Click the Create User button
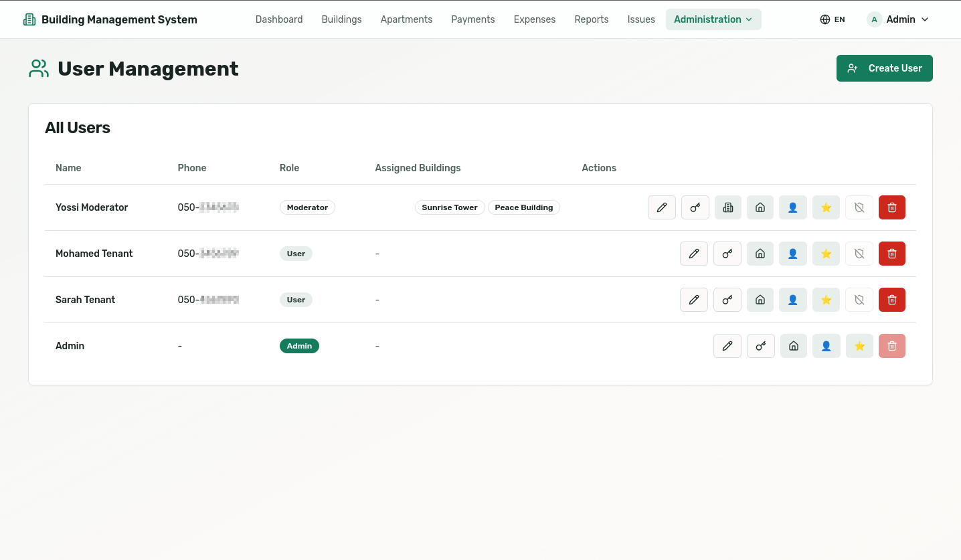The height and width of the screenshot is (560, 961). click(x=884, y=68)
